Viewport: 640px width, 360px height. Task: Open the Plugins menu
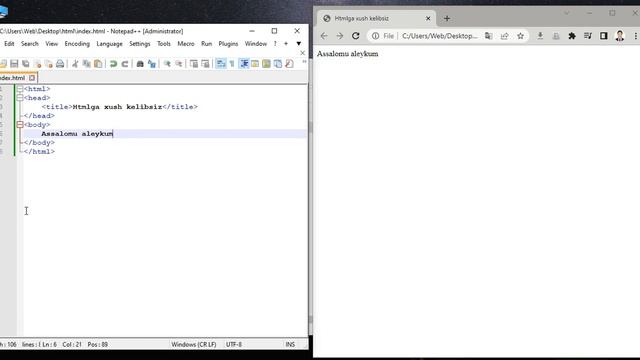pos(228,44)
